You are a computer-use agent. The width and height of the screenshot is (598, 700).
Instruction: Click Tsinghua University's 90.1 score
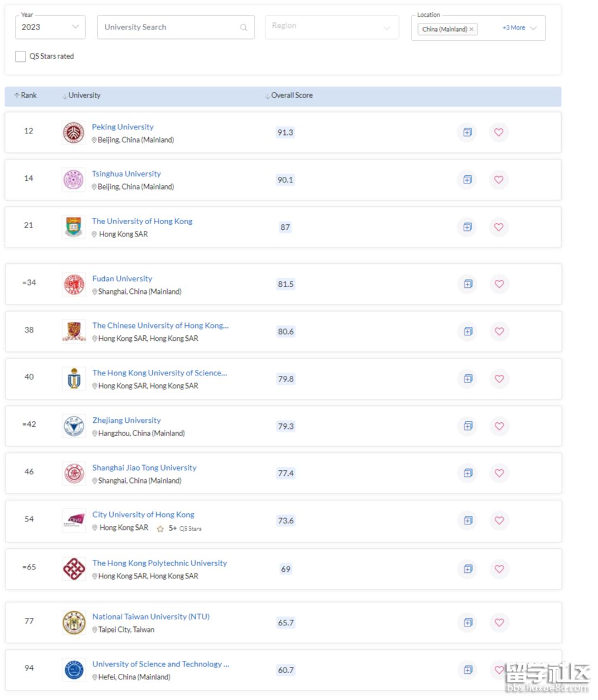pyautogui.click(x=285, y=180)
